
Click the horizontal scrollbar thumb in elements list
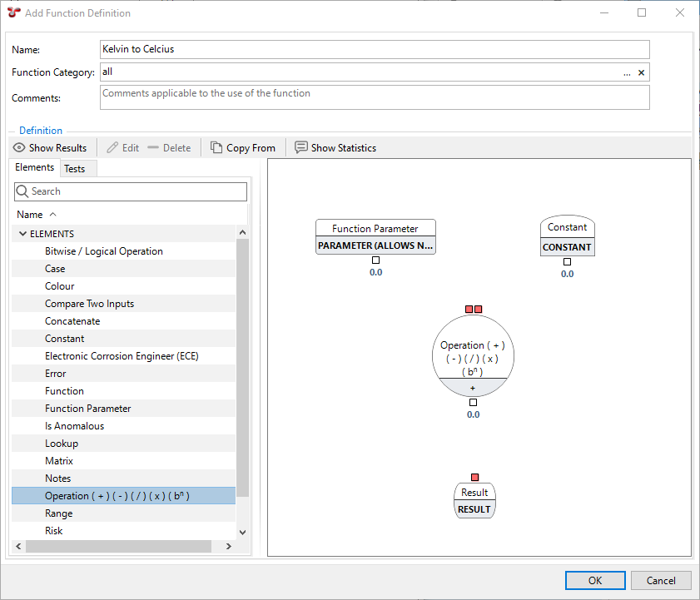[118, 546]
